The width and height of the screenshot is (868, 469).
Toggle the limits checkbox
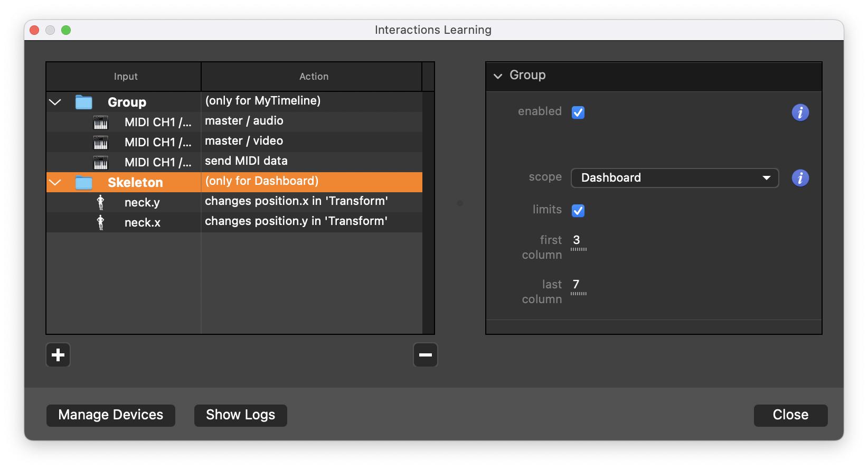pyautogui.click(x=578, y=211)
